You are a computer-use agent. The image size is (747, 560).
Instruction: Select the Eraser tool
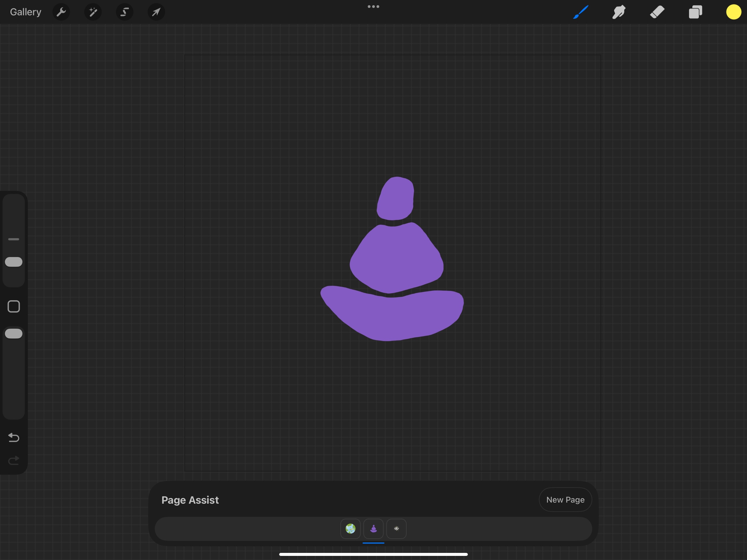click(657, 12)
